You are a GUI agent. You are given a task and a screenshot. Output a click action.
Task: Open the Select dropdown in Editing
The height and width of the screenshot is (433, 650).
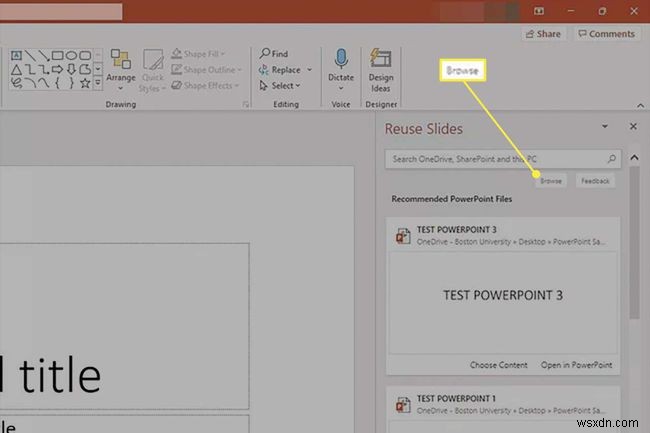279,86
